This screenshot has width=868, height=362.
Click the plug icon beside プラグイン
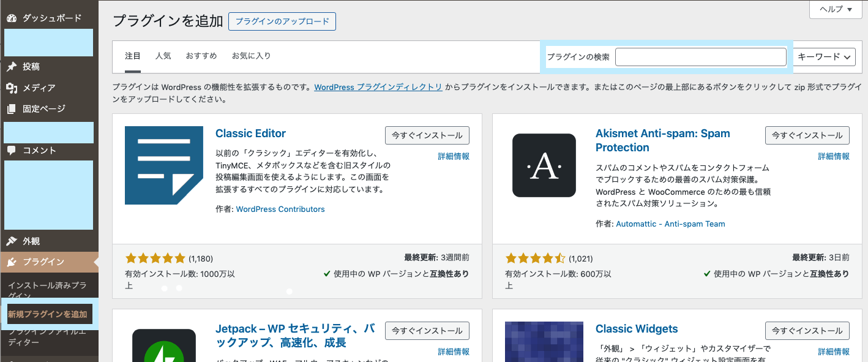[x=12, y=262]
